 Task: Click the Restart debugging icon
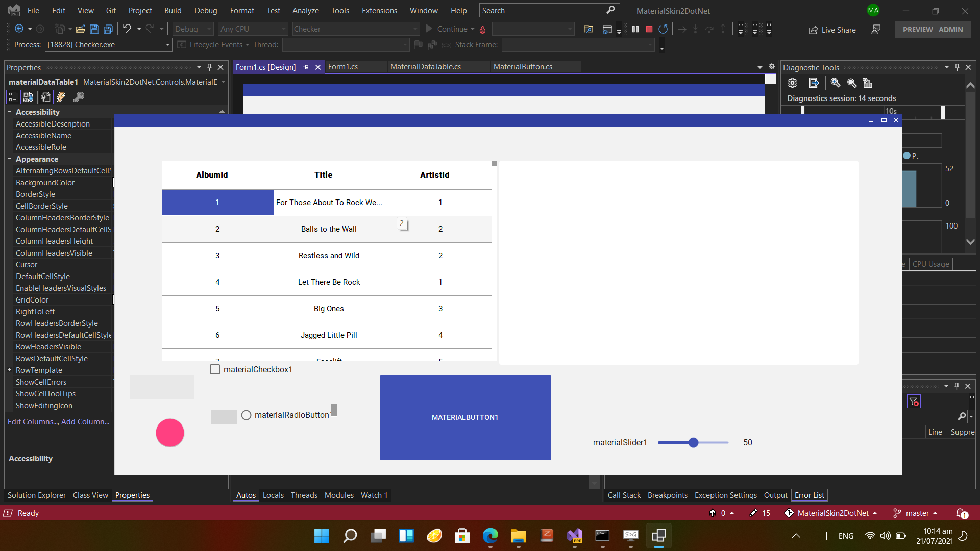click(x=663, y=29)
